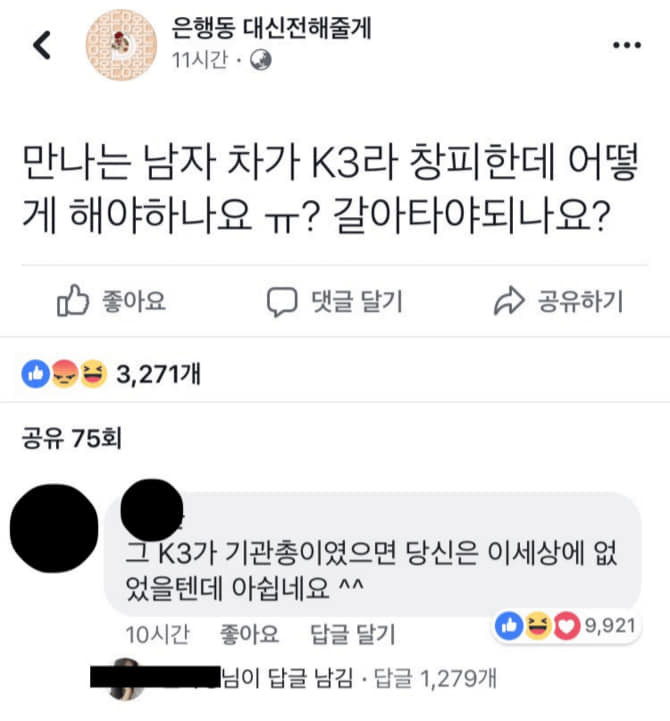View the 3,271개 reactions list
670x721 pixels.
tap(158, 374)
